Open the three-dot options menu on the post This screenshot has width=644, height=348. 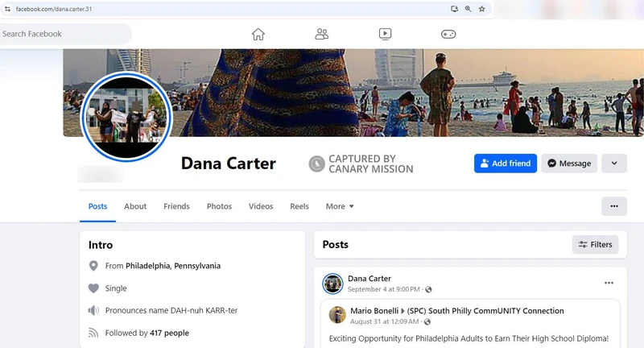[609, 283]
